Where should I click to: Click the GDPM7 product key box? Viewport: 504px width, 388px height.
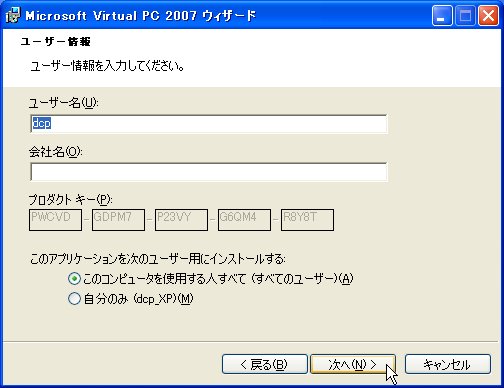coord(118,220)
